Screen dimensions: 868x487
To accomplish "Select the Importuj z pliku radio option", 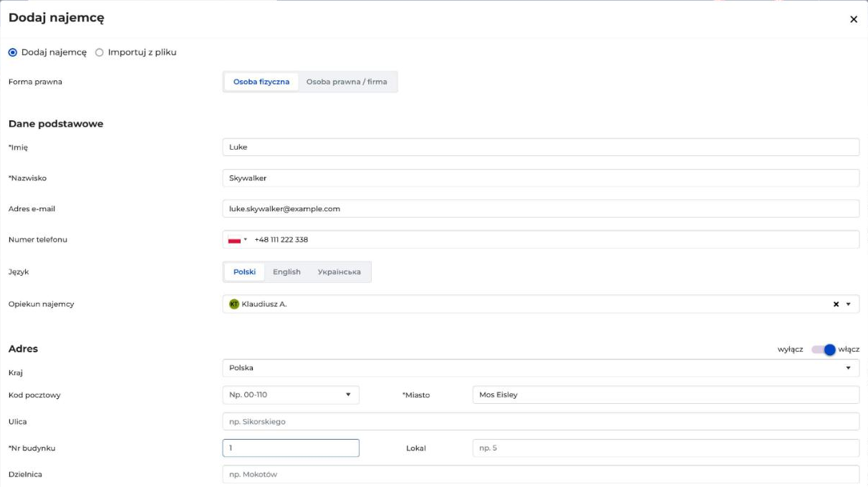I will (100, 52).
